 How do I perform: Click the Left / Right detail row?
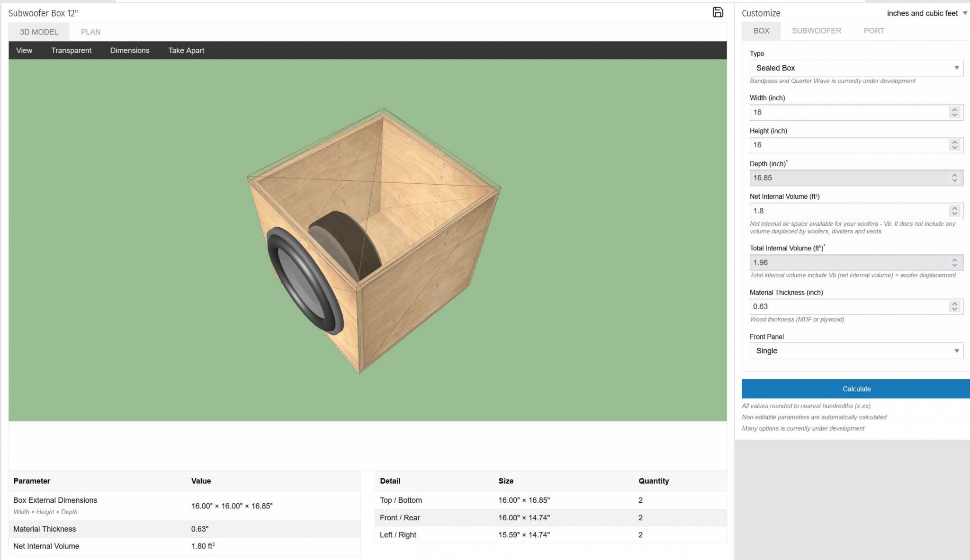point(551,535)
